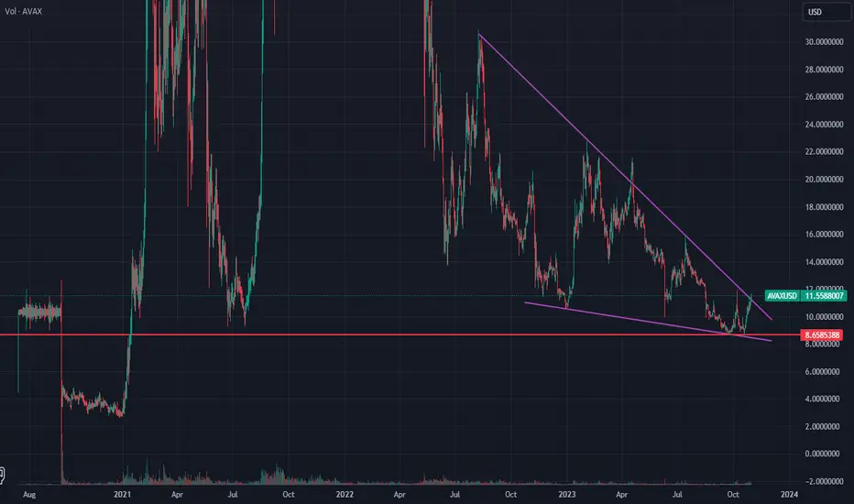Click the 18.0000000 price axis label
Viewport: 854px width, 504px height.
pyautogui.click(x=824, y=207)
